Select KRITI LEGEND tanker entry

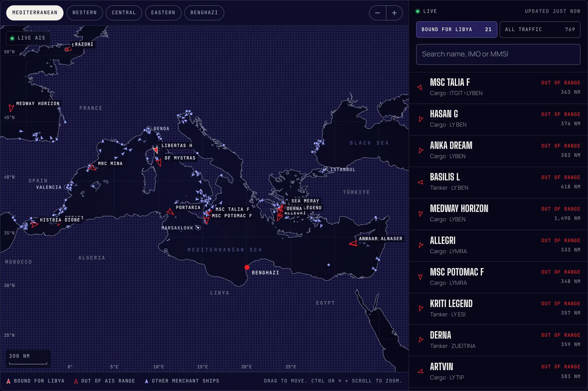pyautogui.click(x=498, y=309)
